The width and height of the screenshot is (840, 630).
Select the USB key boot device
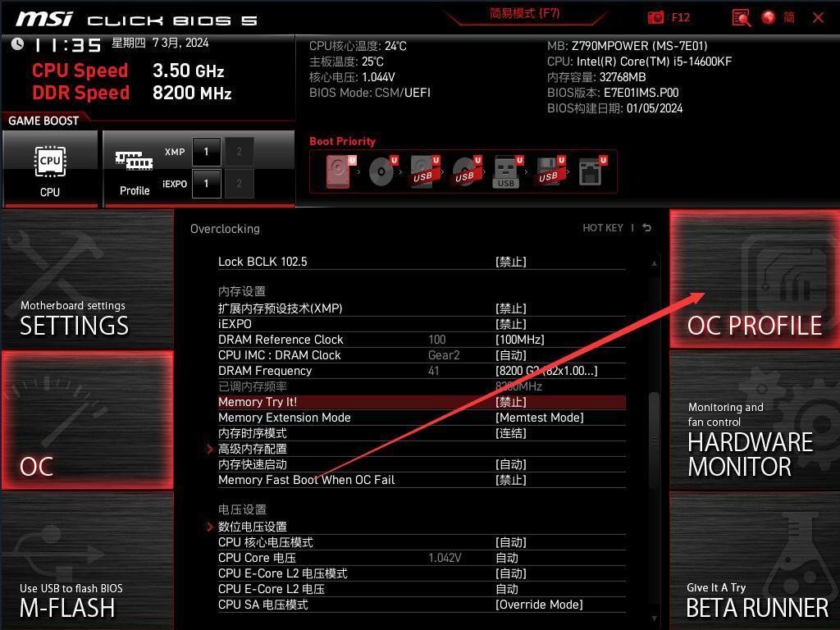(x=507, y=171)
